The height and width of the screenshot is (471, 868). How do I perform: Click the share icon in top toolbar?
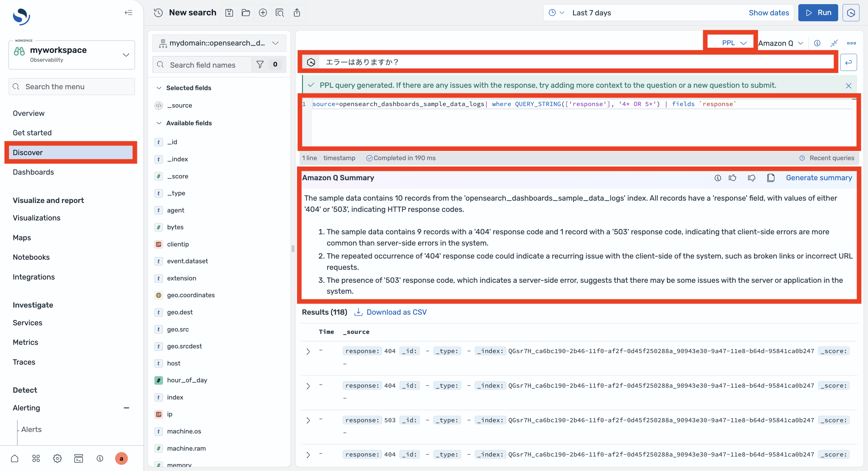(x=296, y=13)
